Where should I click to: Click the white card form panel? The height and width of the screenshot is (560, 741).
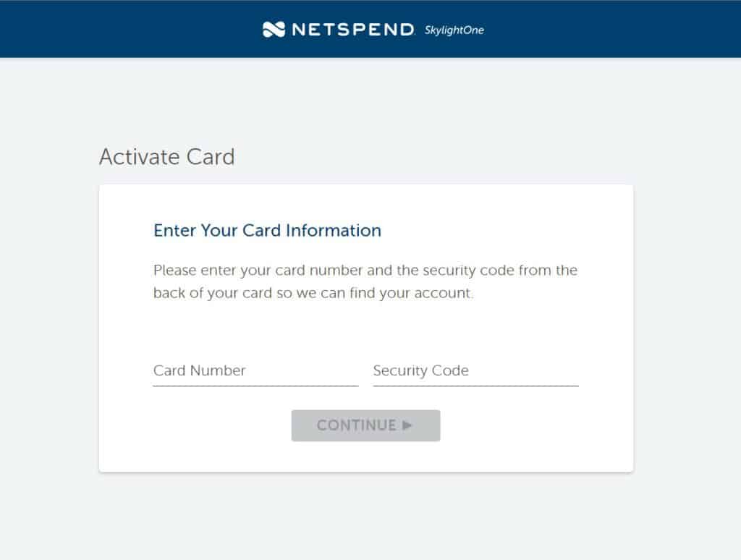365,333
